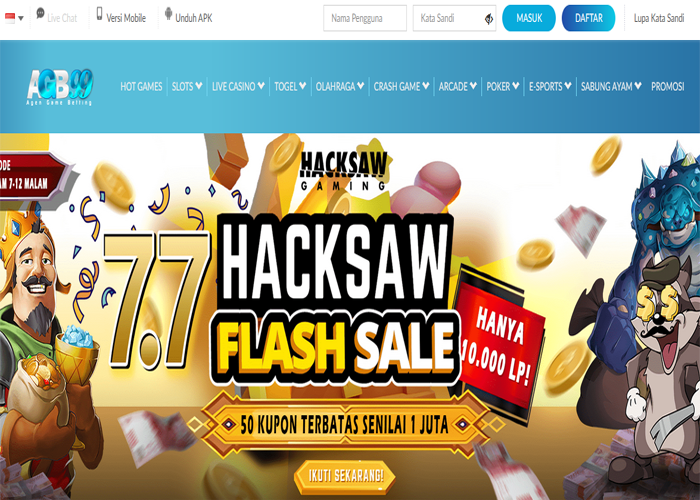700x500 pixels.
Task: Click the Versi Mobile phone icon
Action: coord(100,13)
